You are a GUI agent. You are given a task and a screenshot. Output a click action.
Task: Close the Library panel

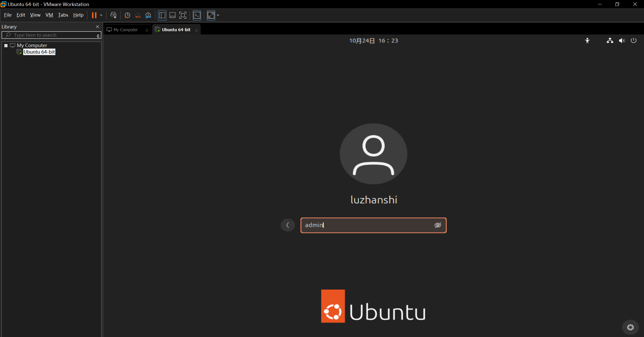[x=97, y=27]
